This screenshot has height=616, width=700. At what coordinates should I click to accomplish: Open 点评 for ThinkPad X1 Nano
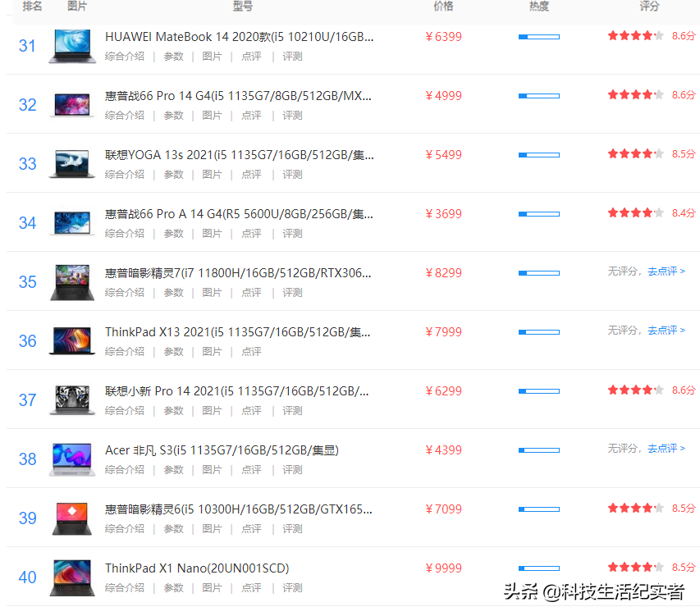[x=251, y=588]
